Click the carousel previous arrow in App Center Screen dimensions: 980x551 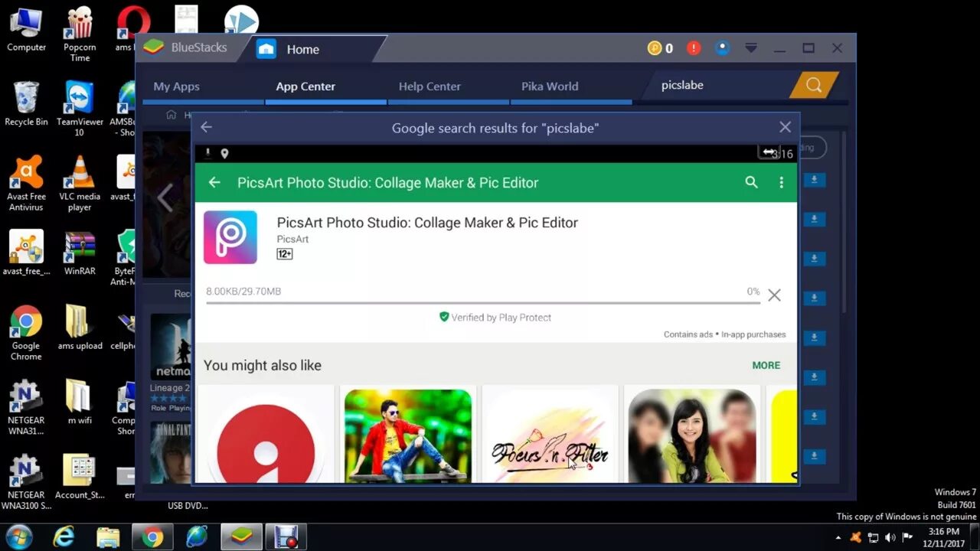click(164, 199)
